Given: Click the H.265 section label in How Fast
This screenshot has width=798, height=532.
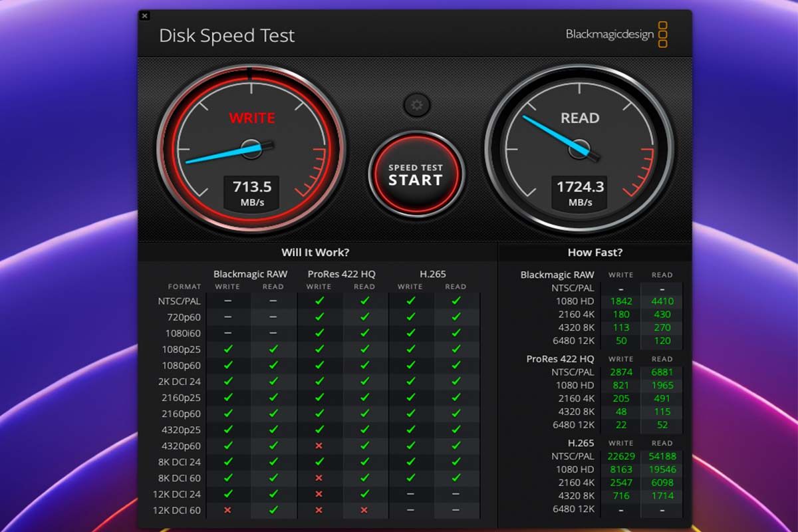Looking at the screenshot, I should (x=581, y=443).
